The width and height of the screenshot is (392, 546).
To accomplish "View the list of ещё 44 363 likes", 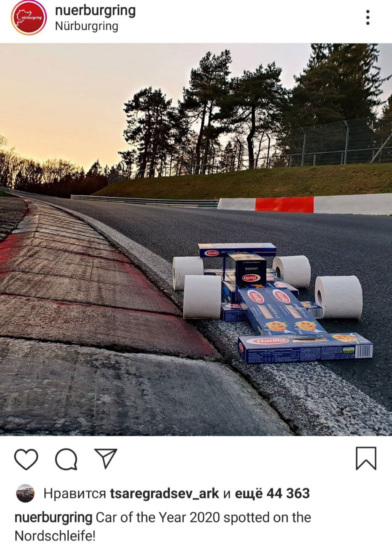I will point(272,494).
